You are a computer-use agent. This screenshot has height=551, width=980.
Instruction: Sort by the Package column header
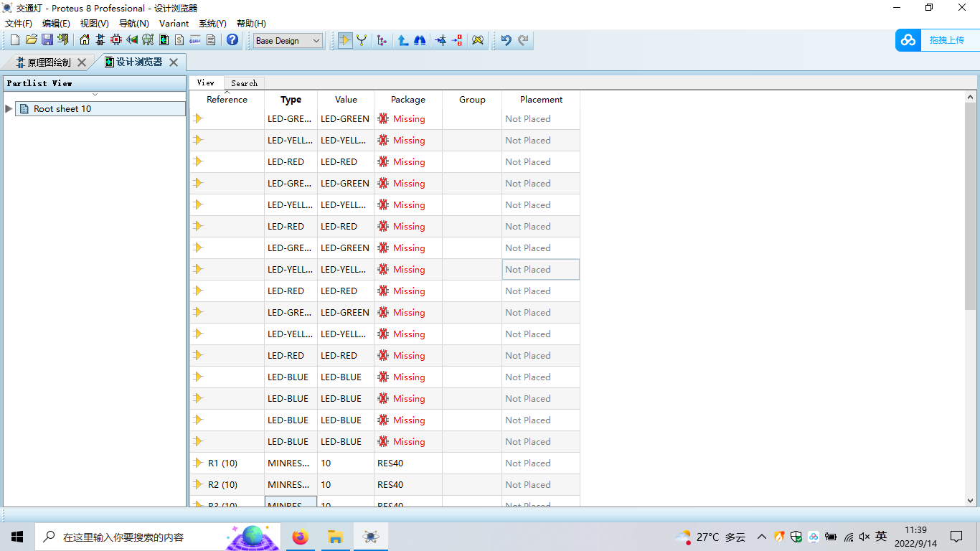click(x=408, y=100)
